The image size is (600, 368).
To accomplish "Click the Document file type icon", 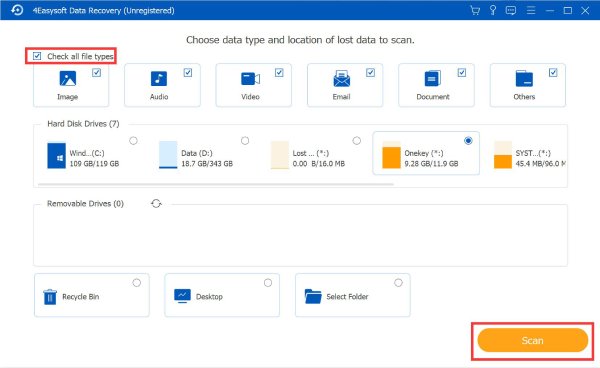I will click(x=432, y=78).
